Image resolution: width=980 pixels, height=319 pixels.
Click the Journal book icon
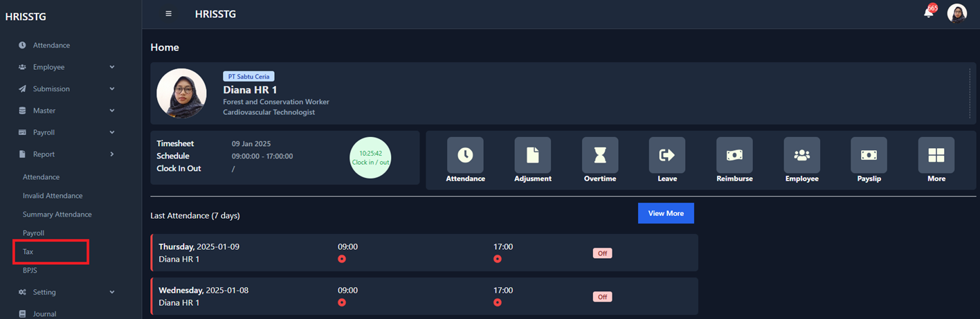(x=22, y=314)
